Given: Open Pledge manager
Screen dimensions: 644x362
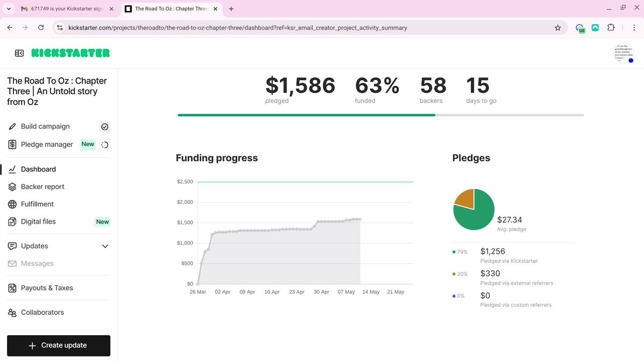Looking at the screenshot, I should (47, 145).
